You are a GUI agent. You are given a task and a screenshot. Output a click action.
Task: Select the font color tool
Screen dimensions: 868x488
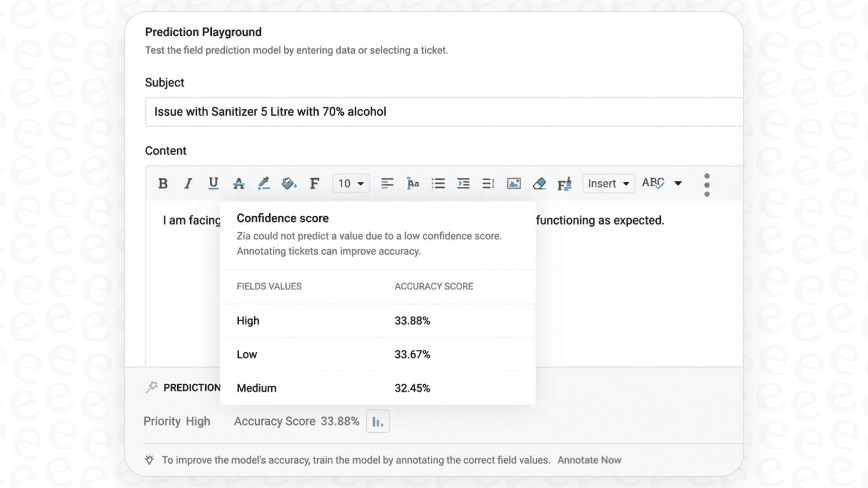tap(238, 183)
